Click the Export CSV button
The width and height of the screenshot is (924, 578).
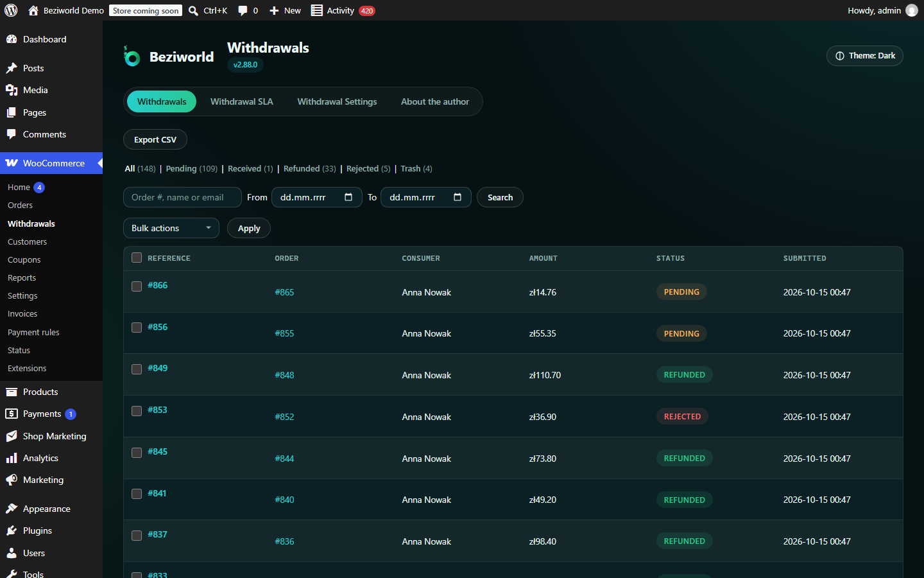coord(155,139)
